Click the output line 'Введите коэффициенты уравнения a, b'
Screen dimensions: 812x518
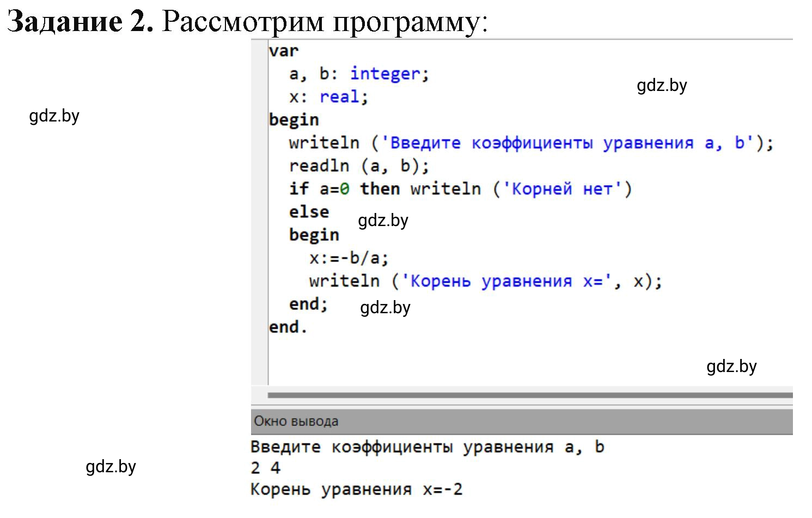(x=428, y=447)
